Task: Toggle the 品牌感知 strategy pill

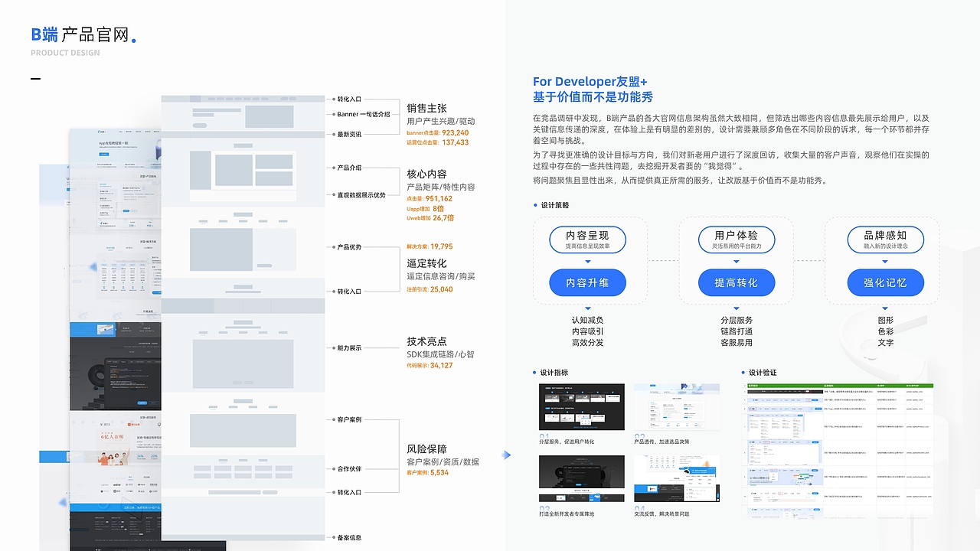Action: tap(885, 240)
